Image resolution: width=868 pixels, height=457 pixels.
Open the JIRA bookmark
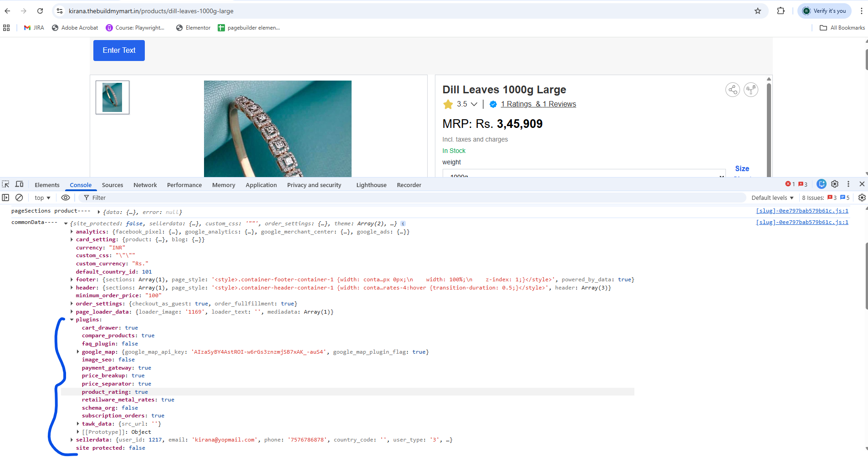[x=34, y=28]
